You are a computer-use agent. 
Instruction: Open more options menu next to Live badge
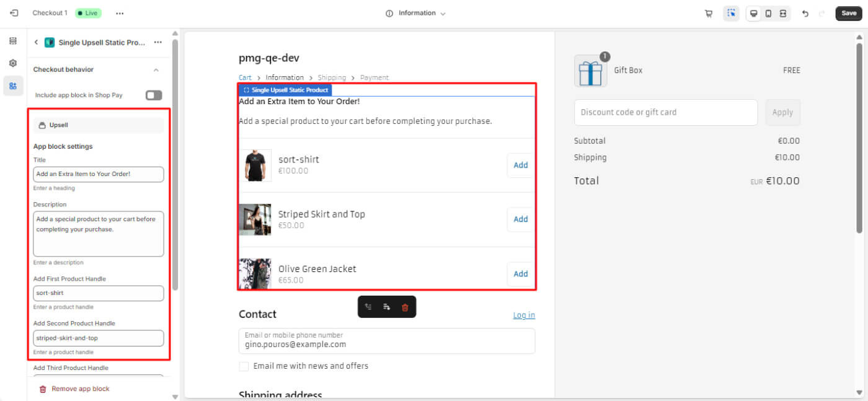pyautogui.click(x=120, y=13)
